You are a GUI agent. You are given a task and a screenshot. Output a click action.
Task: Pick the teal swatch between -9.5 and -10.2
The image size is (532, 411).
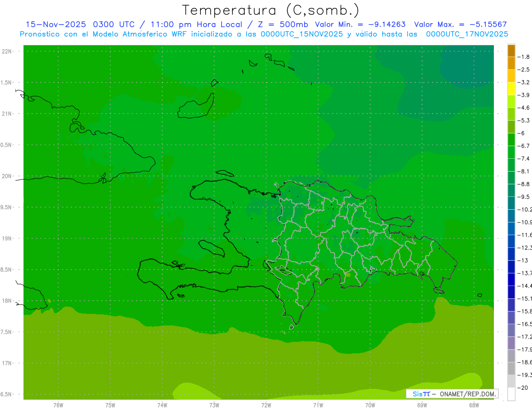tap(511, 203)
